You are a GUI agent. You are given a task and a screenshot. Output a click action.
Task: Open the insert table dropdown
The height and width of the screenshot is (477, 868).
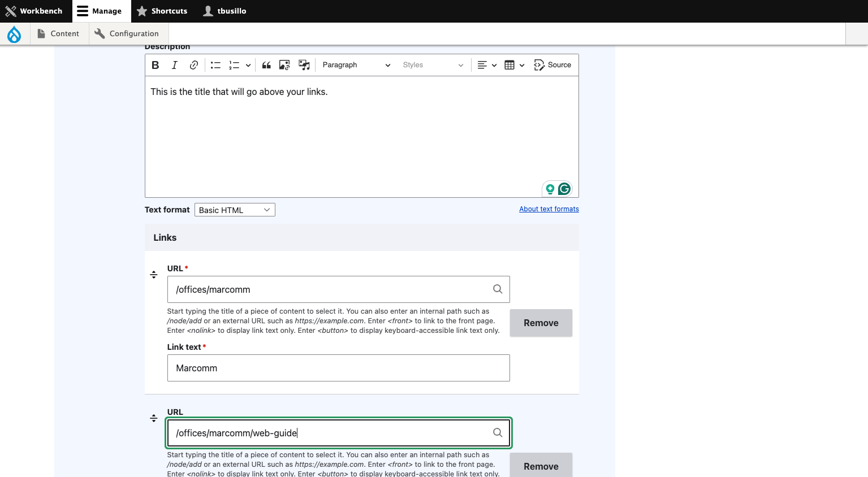pos(514,65)
